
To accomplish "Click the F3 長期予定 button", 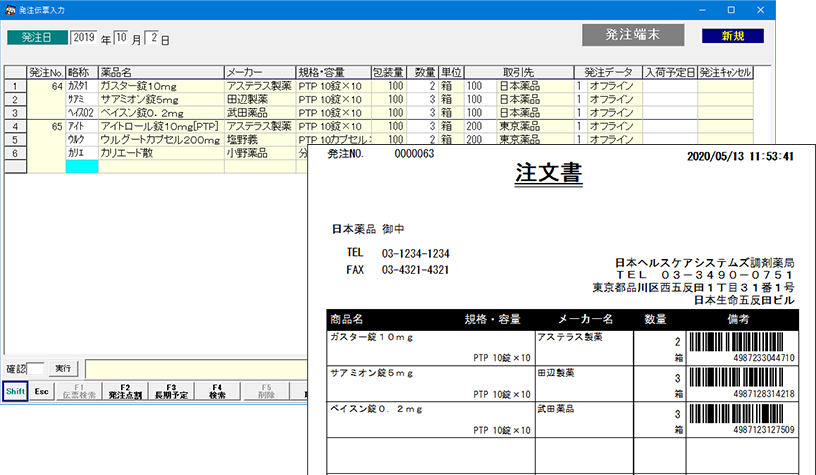I will click(x=171, y=391).
